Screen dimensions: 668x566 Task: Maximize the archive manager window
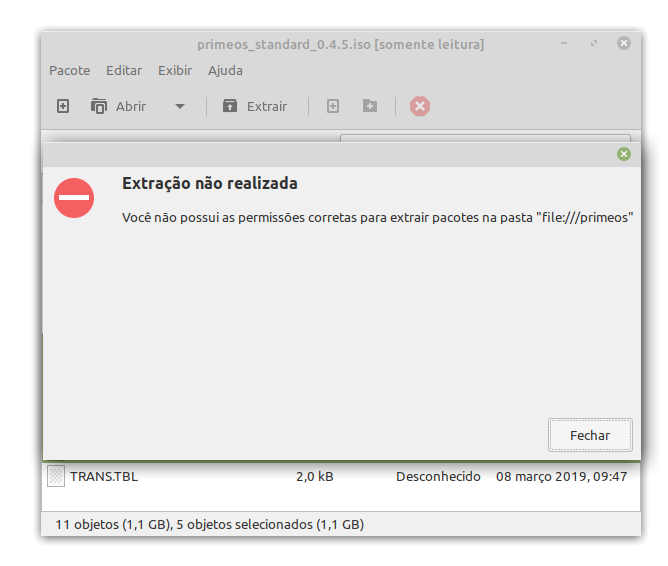click(594, 44)
